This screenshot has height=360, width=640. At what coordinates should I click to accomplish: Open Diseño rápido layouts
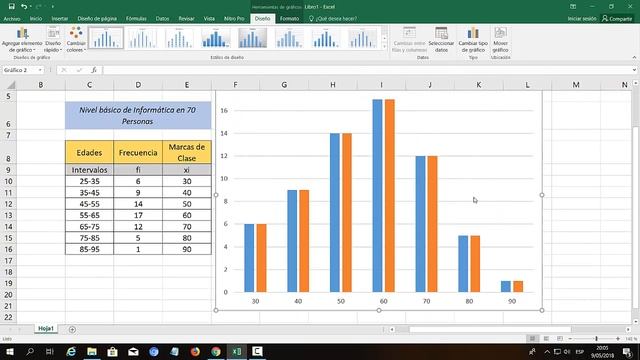tap(53, 40)
